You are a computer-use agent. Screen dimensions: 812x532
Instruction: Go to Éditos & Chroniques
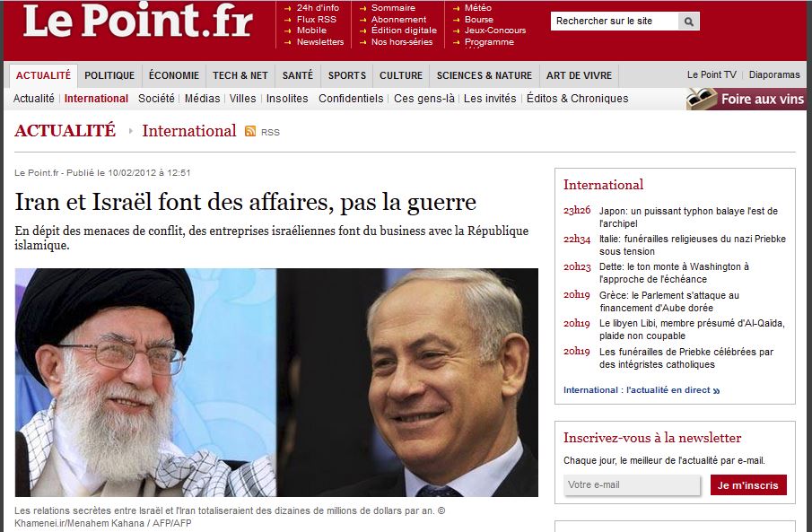point(578,99)
